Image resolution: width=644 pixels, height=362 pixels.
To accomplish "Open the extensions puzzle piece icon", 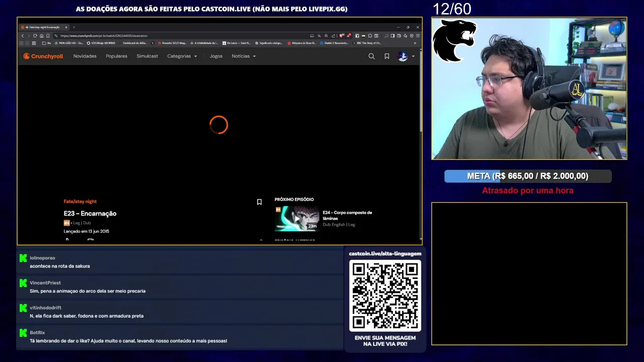I will pos(370,36).
